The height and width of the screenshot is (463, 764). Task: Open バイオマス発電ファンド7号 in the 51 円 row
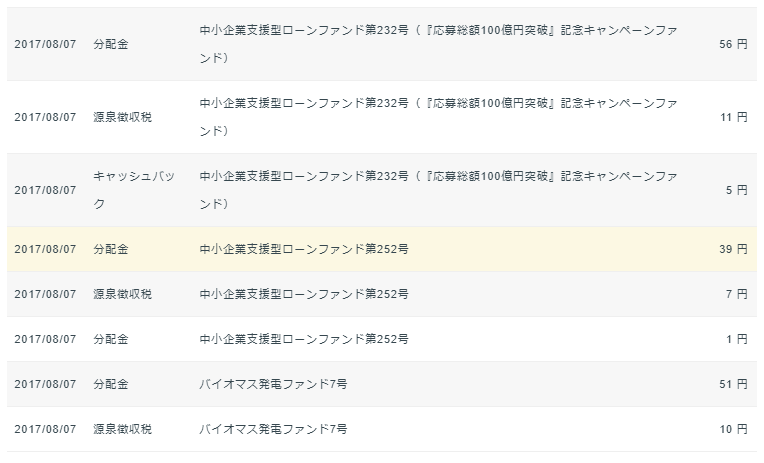(273, 385)
